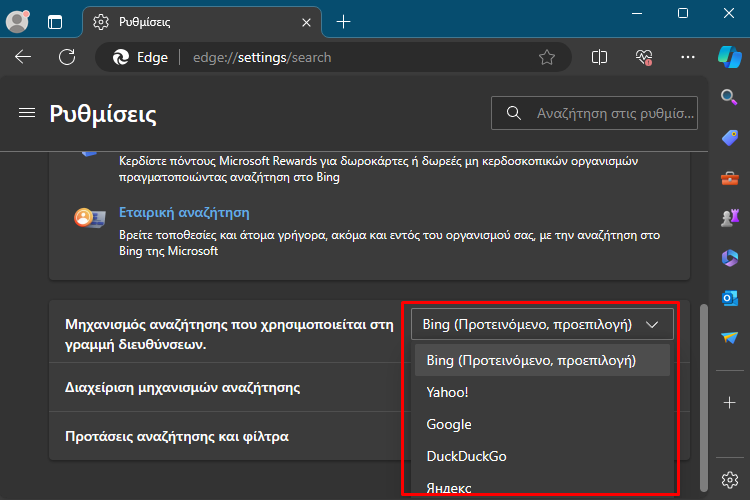Screen dimensions: 750x500
Task: Collapse the Bing search engine dropdown
Action: (542, 324)
